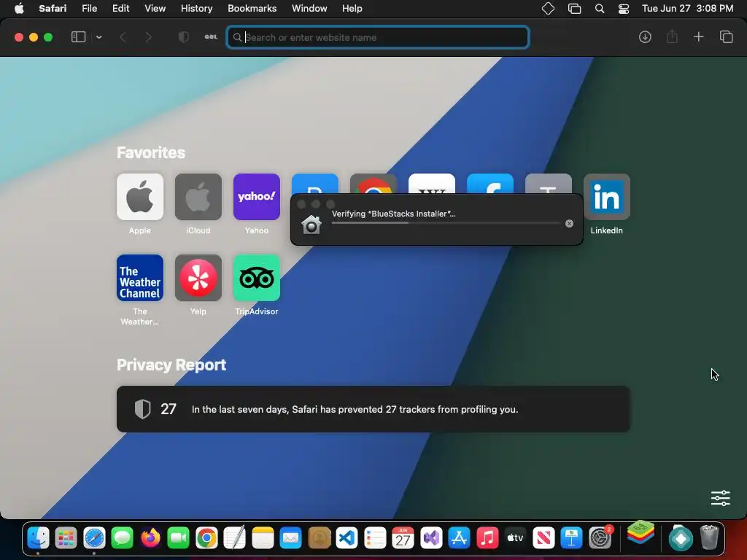747x560 pixels.
Task: Open the TripAdvisor favorite
Action: [257, 278]
